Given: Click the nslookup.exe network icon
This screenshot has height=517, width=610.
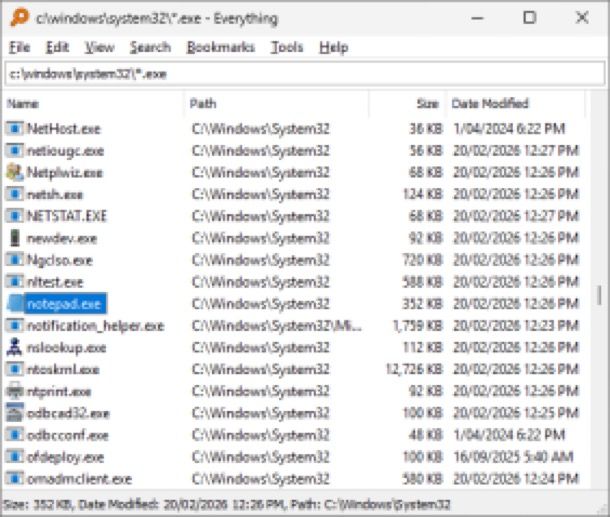Looking at the screenshot, I should (x=15, y=347).
